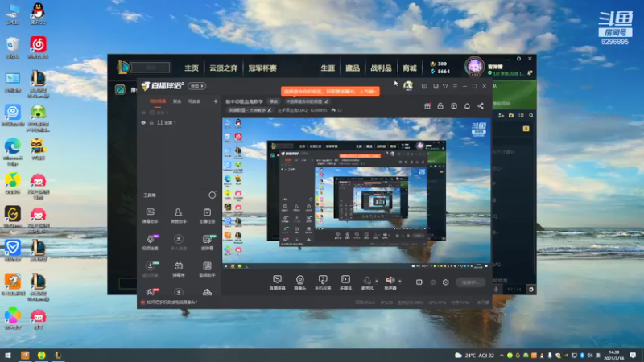Click the share icon above the preview
The image size is (644, 362).
coord(481,106)
